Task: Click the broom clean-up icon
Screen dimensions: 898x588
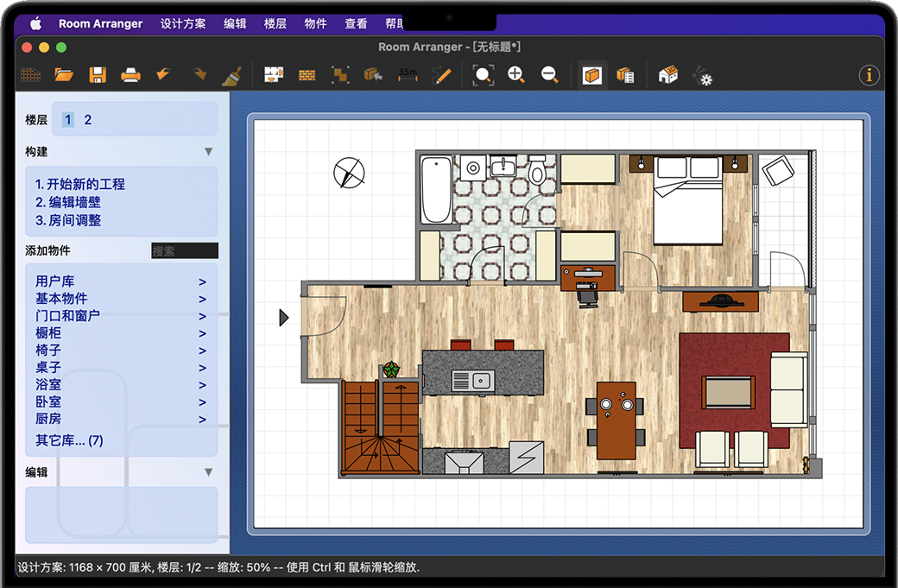Action: tap(231, 75)
